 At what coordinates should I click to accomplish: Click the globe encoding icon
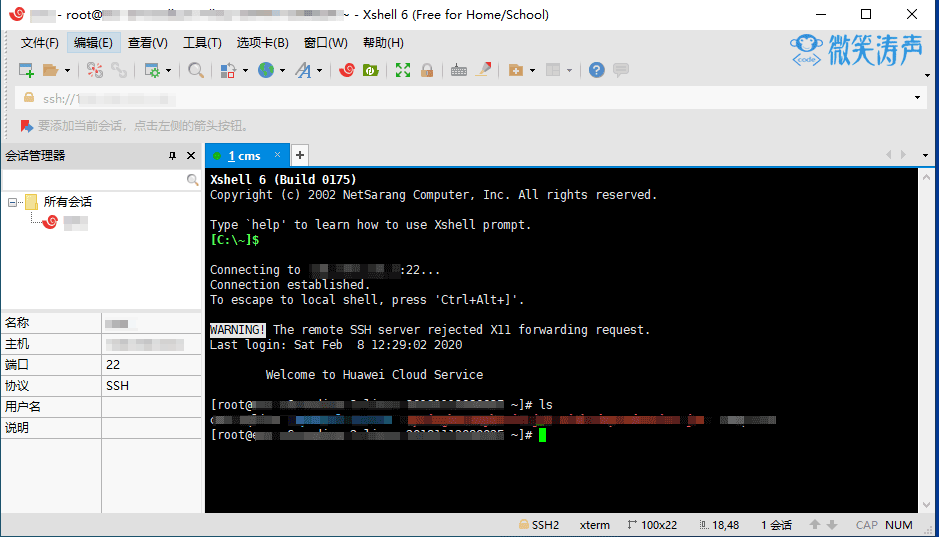coord(266,70)
